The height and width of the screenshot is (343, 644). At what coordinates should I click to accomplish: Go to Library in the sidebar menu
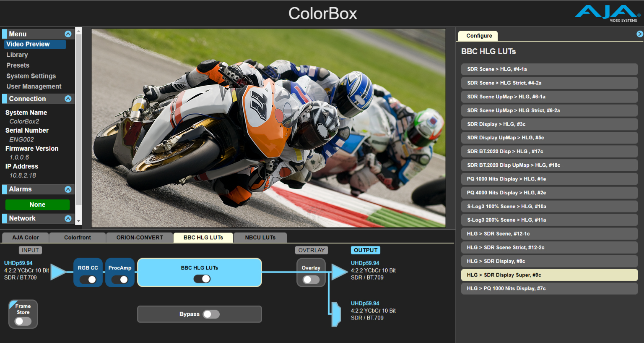click(17, 55)
